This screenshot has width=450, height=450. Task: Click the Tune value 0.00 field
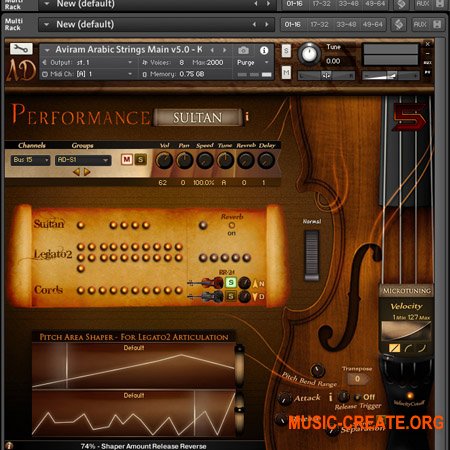(x=333, y=61)
